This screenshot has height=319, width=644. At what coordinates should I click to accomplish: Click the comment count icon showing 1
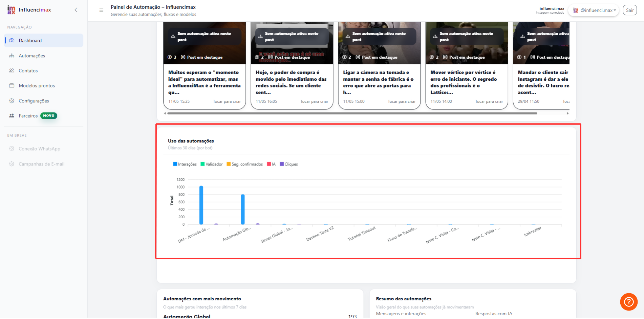519,57
